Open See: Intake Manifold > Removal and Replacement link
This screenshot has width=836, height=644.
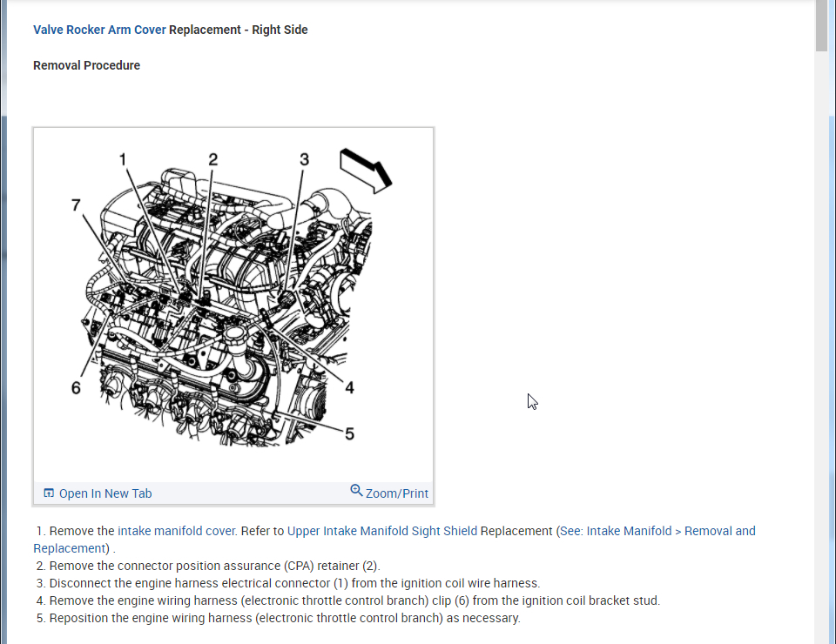[x=657, y=531]
